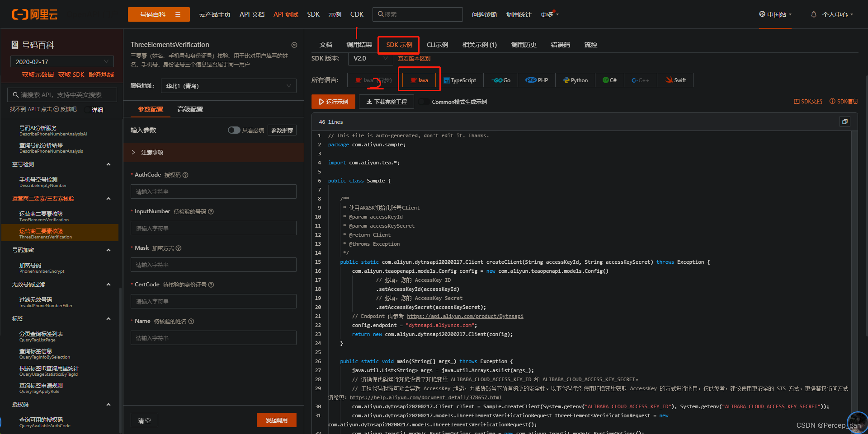
Task: Open the SDK文档 link
Action: click(x=808, y=102)
